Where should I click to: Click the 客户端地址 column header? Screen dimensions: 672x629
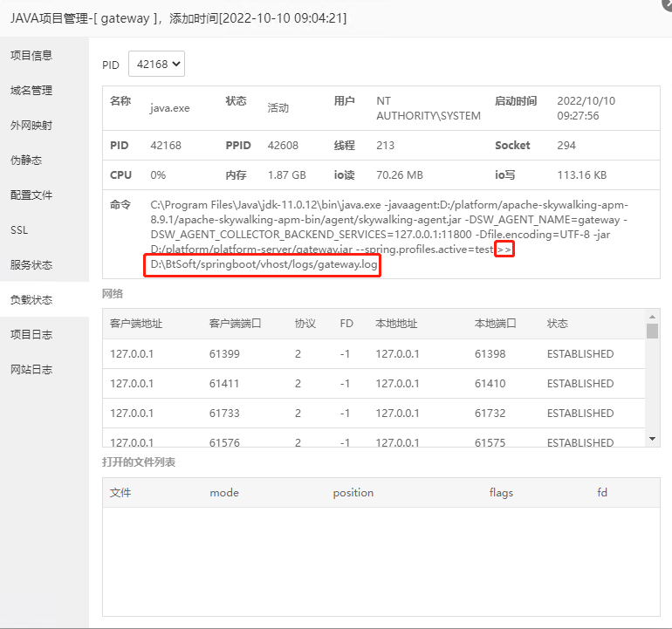(136, 324)
